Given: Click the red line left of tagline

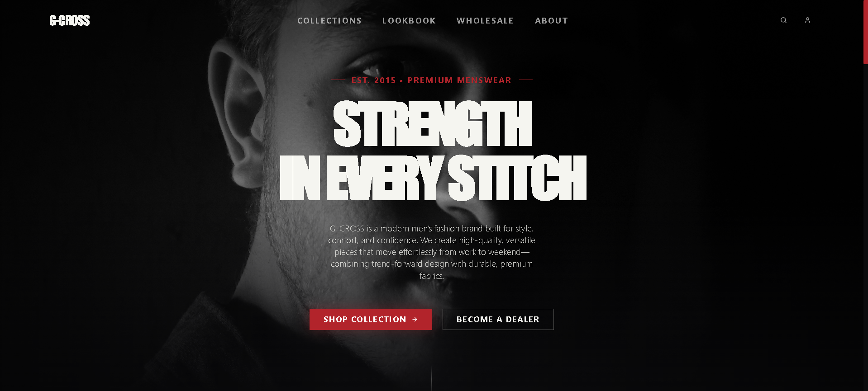Looking at the screenshot, I should click(x=338, y=80).
